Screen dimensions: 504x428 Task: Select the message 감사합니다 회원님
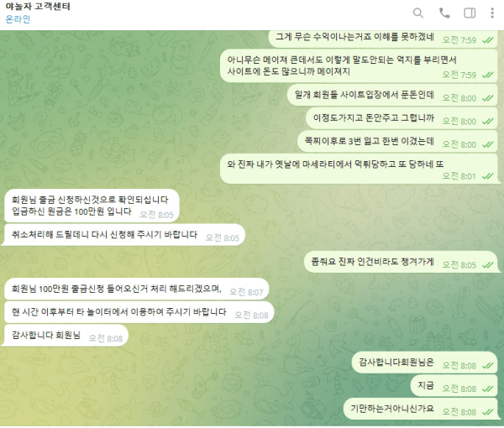66,336
